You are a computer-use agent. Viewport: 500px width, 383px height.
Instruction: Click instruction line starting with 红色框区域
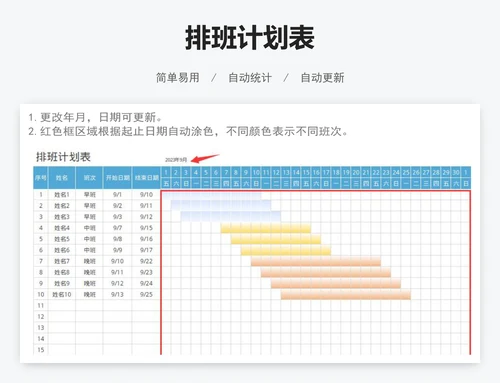188,131
